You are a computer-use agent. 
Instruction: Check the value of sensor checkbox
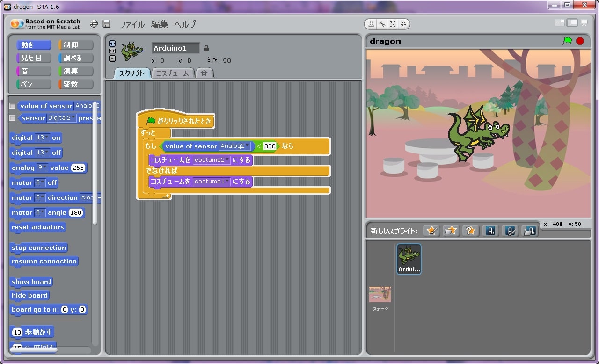(13, 106)
